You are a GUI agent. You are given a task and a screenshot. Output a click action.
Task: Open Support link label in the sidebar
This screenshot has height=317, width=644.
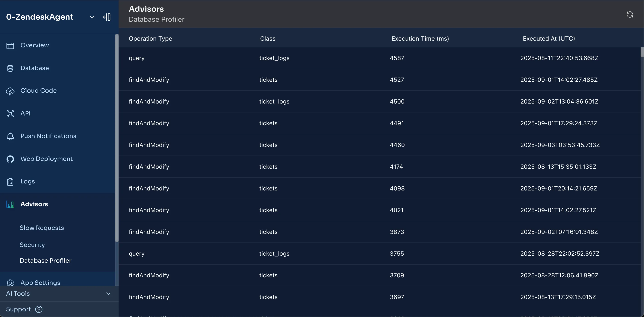click(x=19, y=309)
